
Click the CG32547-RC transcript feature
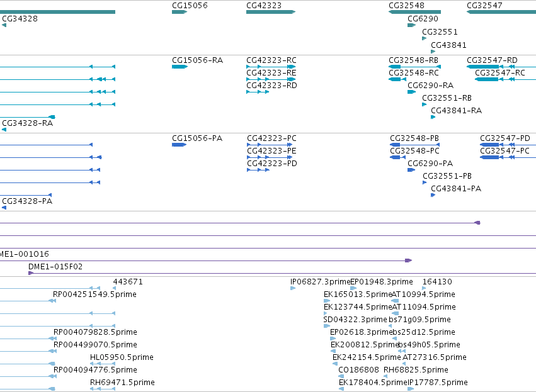click(505, 79)
